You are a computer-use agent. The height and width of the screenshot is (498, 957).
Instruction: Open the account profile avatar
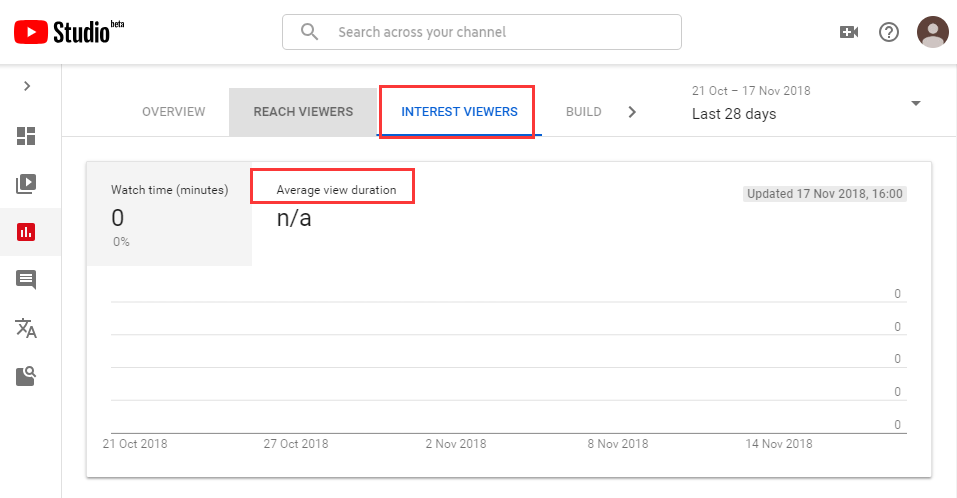coord(932,32)
